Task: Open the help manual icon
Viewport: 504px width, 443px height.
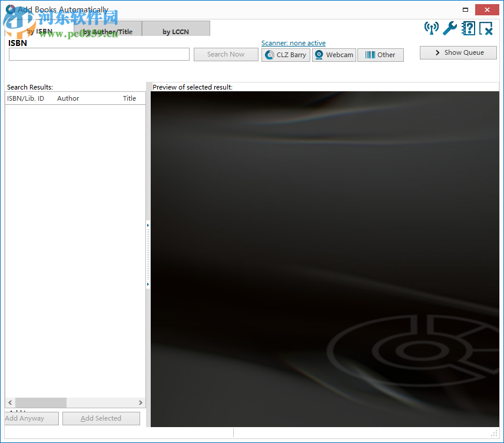Action: [x=468, y=28]
